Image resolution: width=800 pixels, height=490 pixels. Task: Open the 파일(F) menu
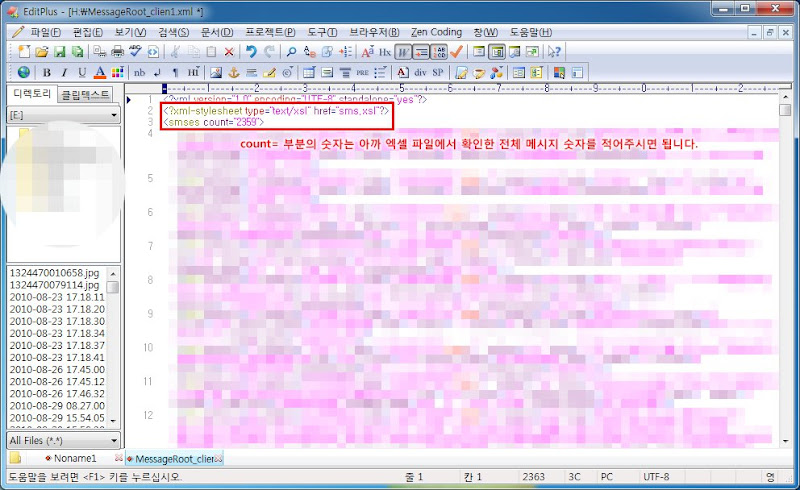(x=45, y=32)
